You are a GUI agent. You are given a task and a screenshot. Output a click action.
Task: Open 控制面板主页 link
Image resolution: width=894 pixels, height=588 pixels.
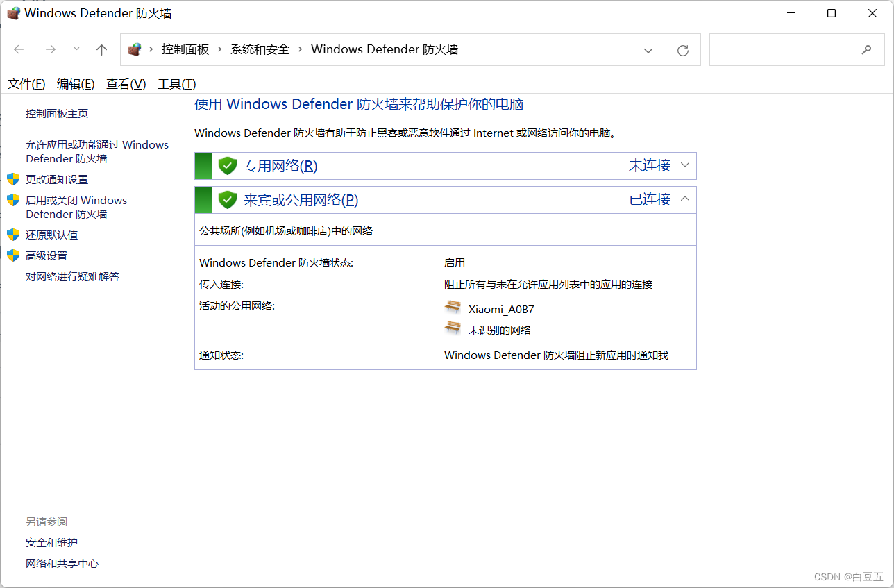[57, 114]
